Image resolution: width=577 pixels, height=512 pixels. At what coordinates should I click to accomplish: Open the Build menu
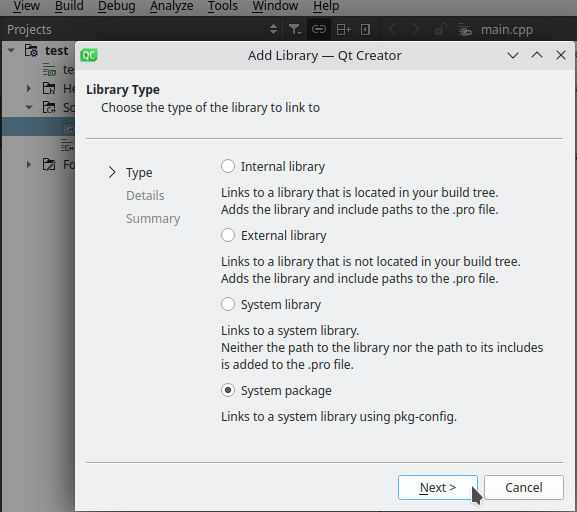[69, 6]
